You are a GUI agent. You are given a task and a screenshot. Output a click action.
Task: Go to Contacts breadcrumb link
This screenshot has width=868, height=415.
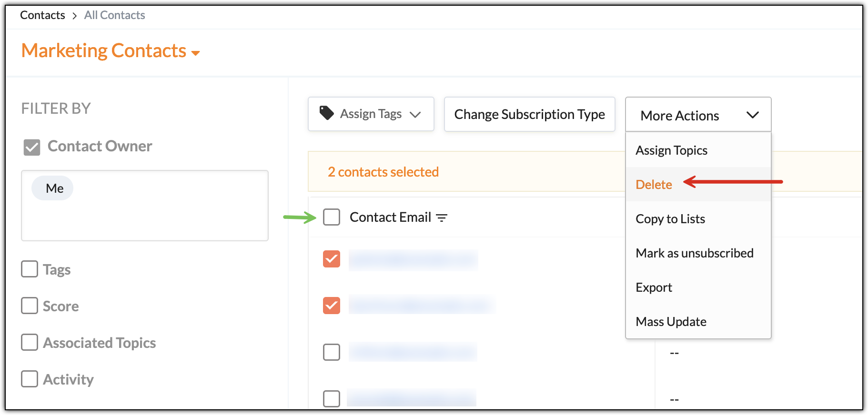[x=42, y=15]
